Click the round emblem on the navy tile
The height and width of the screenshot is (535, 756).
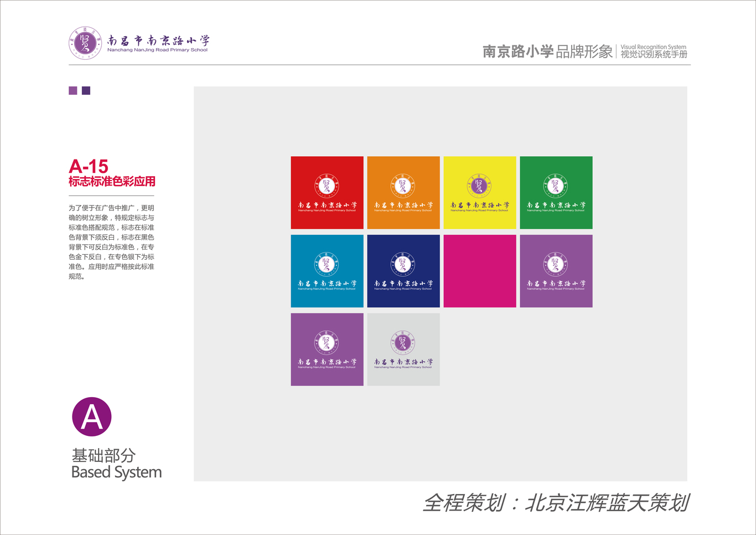403,264
